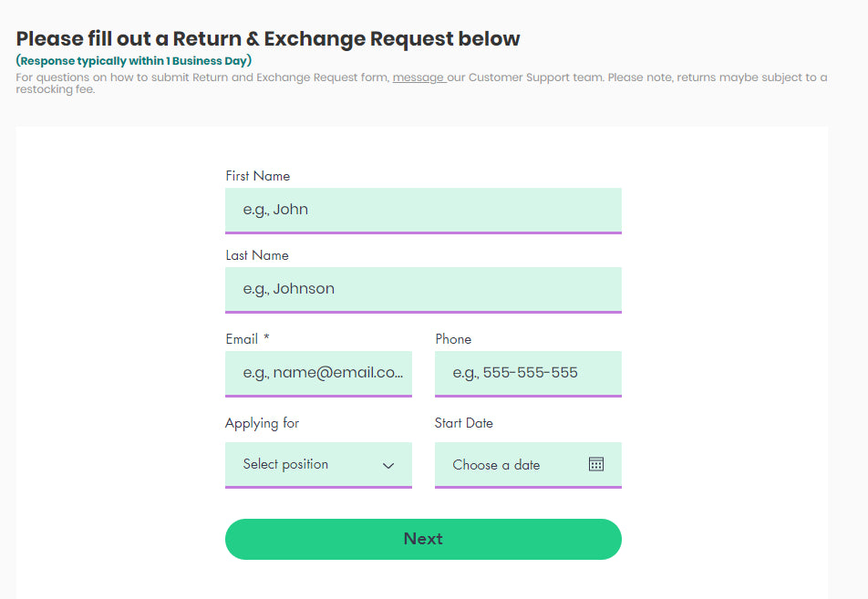The width and height of the screenshot is (868, 599).
Task: Click the response within 1 Business Day note
Action: [134, 61]
